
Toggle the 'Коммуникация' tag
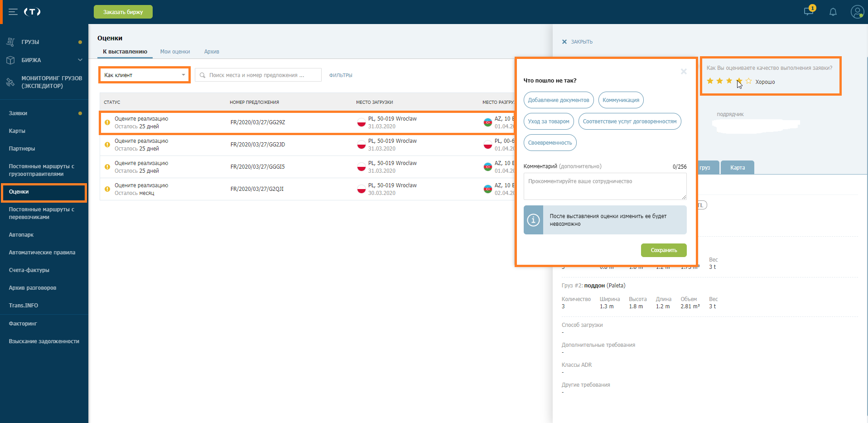coord(621,100)
